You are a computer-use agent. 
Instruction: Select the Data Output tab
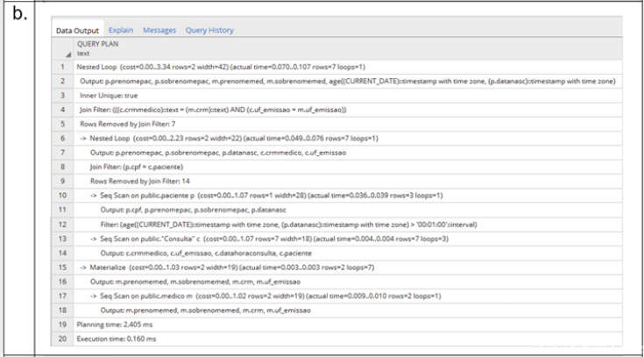pyautogui.click(x=75, y=31)
